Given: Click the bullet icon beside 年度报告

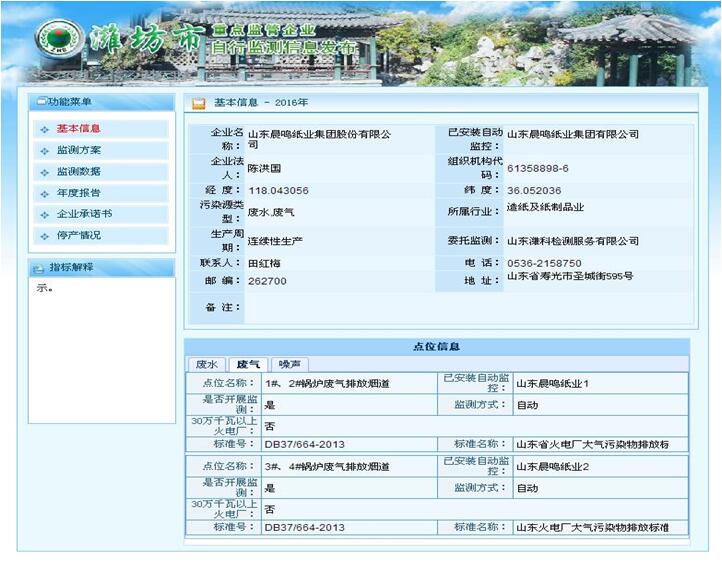Looking at the screenshot, I should pos(43,193).
